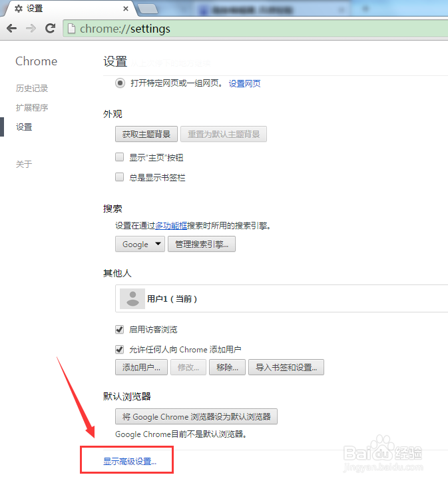Screen dimensions: 448x483
Task: Click the 获取主题背景 button
Action: 146,134
